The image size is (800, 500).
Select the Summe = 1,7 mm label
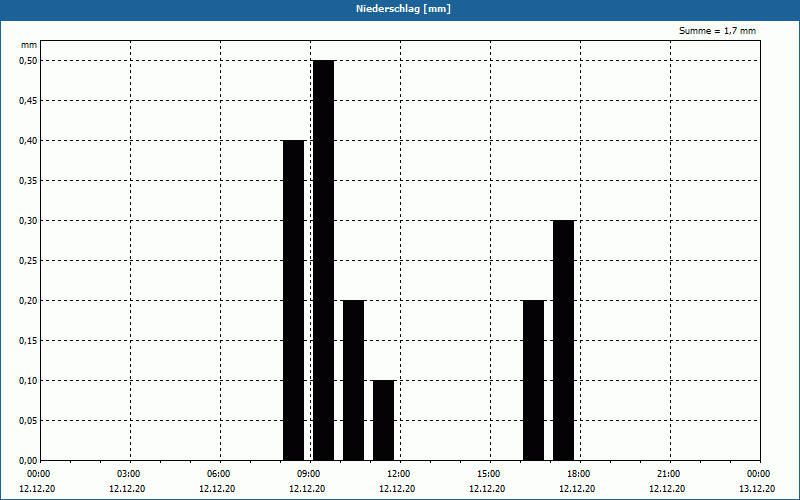tap(717, 31)
